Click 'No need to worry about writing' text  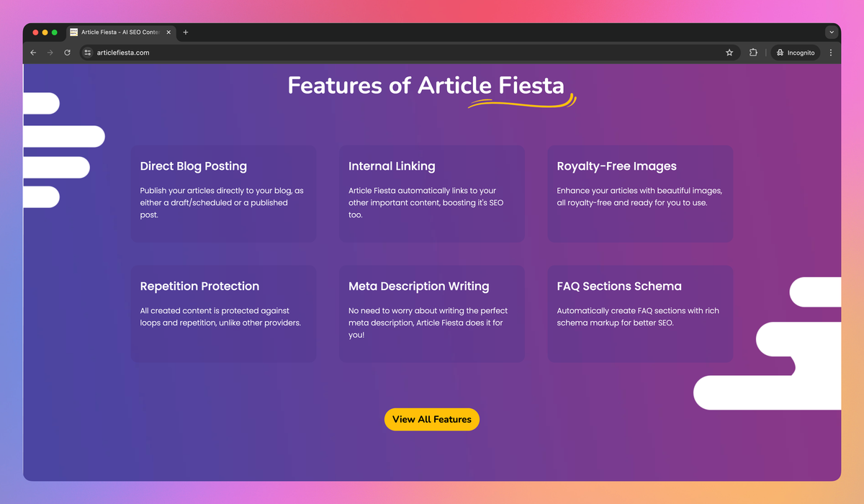click(428, 323)
